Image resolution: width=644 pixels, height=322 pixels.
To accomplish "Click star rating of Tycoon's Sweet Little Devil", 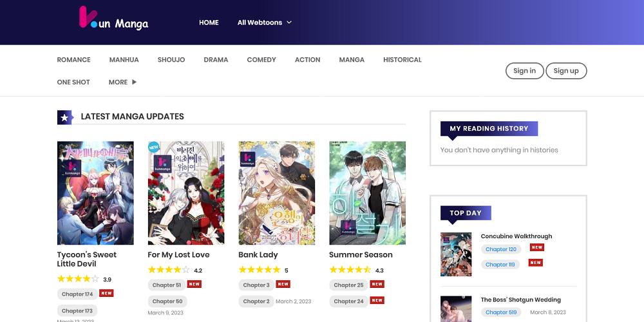I will click(x=78, y=279).
